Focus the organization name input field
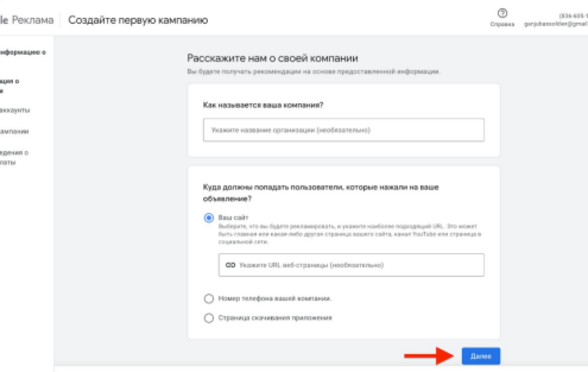Image resolution: width=588 pixels, height=372 pixels. pyautogui.click(x=343, y=130)
